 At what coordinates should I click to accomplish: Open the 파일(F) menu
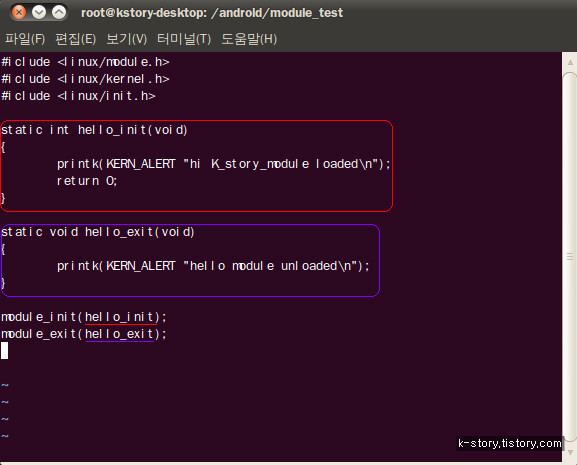tap(25, 39)
